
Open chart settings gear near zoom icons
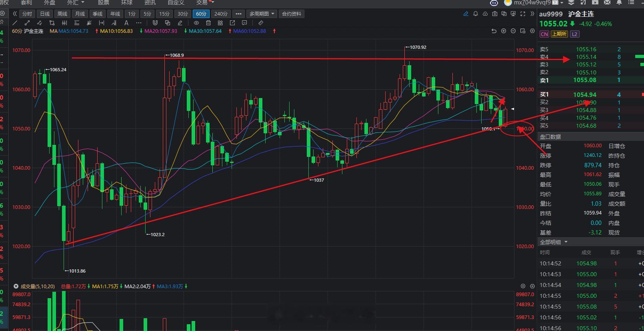tap(532, 31)
